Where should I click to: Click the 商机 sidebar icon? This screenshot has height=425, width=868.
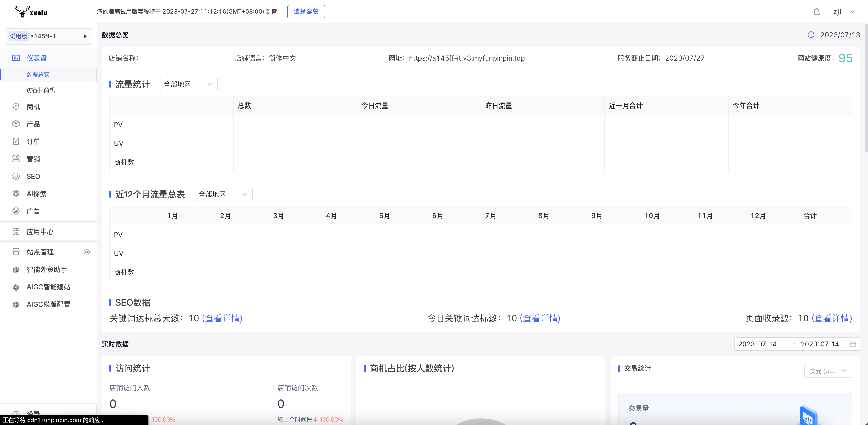16,107
